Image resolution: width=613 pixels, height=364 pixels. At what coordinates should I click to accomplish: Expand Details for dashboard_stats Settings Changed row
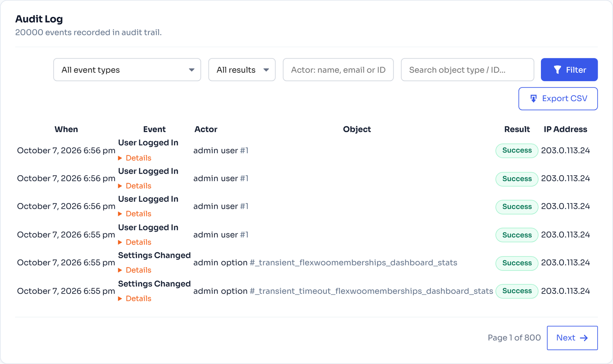pyautogui.click(x=135, y=270)
